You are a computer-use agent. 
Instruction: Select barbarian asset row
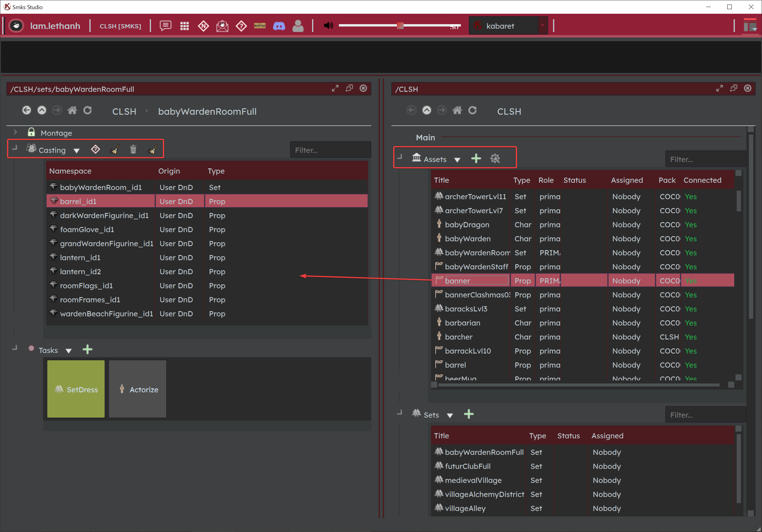click(x=582, y=322)
